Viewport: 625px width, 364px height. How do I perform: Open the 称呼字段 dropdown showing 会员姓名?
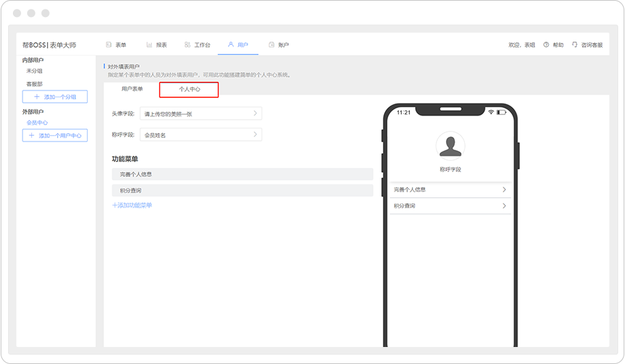tap(200, 135)
